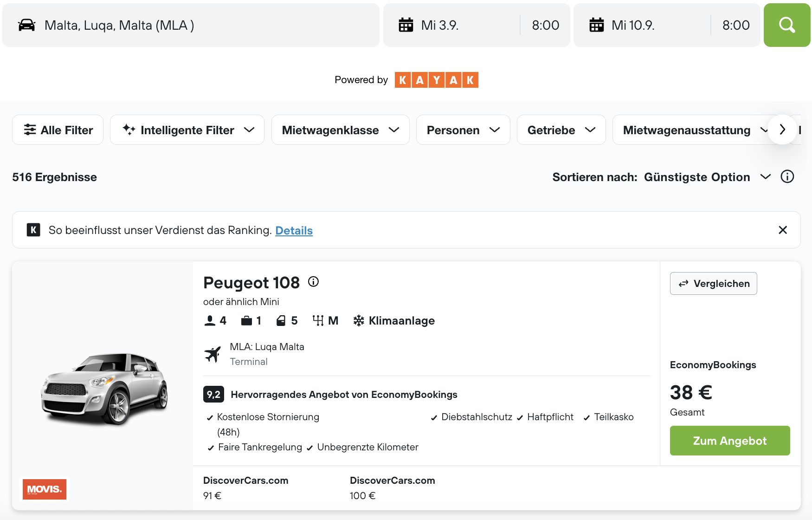The height and width of the screenshot is (520, 812).
Task: Click the green search magnifier button
Action: [787, 25]
